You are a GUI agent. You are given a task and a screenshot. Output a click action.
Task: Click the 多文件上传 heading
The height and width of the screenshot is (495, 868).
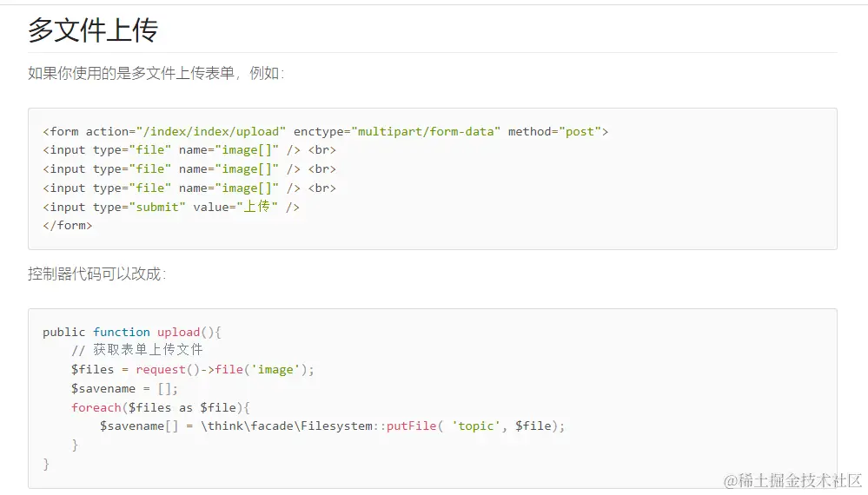[x=93, y=30]
